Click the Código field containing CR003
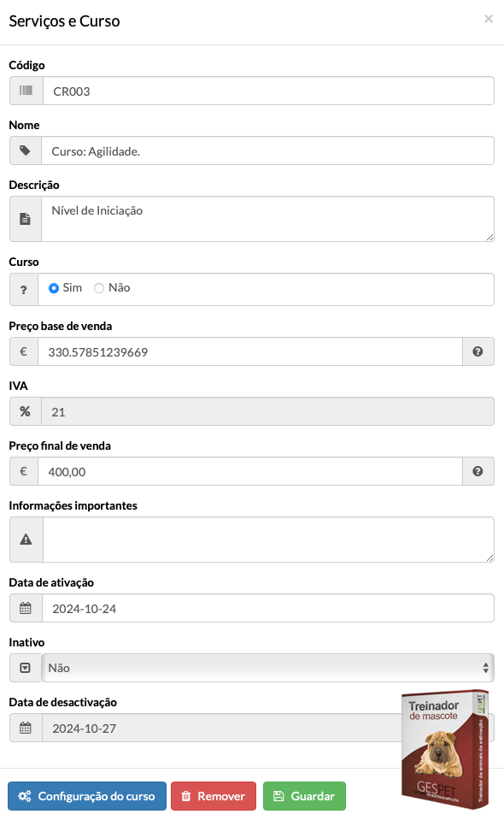The image size is (504, 820). (x=268, y=91)
